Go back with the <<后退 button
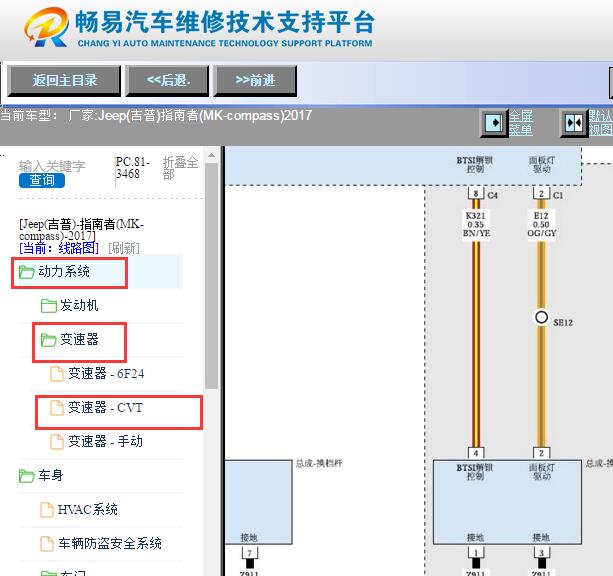The width and height of the screenshot is (613, 576). coord(167,81)
